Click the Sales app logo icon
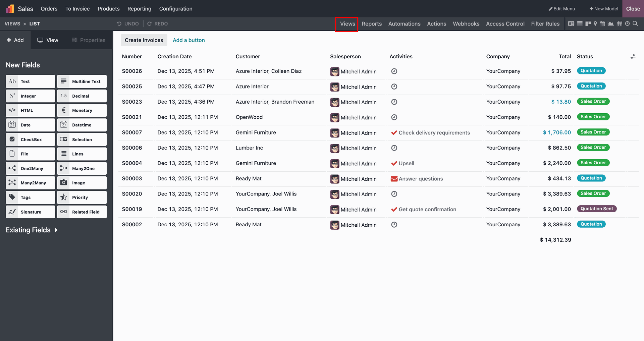The image size is (644, 341). pos(10,9)
